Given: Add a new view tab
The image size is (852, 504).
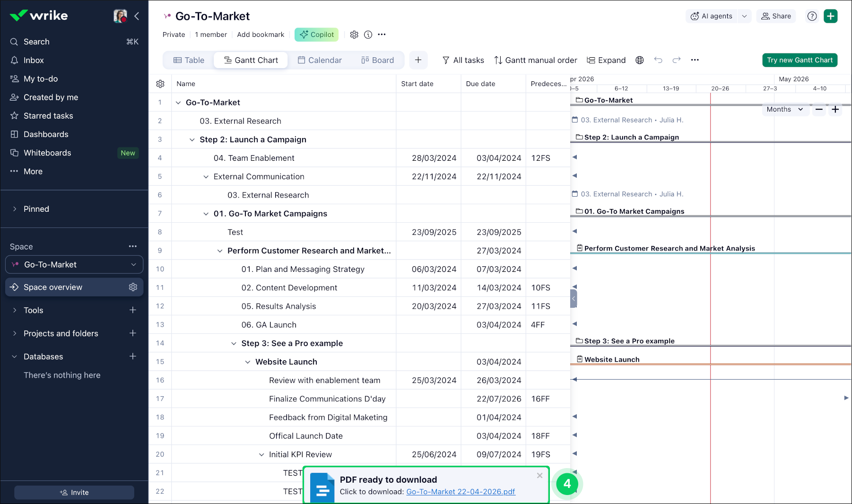Looking at the screenshot, I should pyautogui.click(x=418, y=60).
